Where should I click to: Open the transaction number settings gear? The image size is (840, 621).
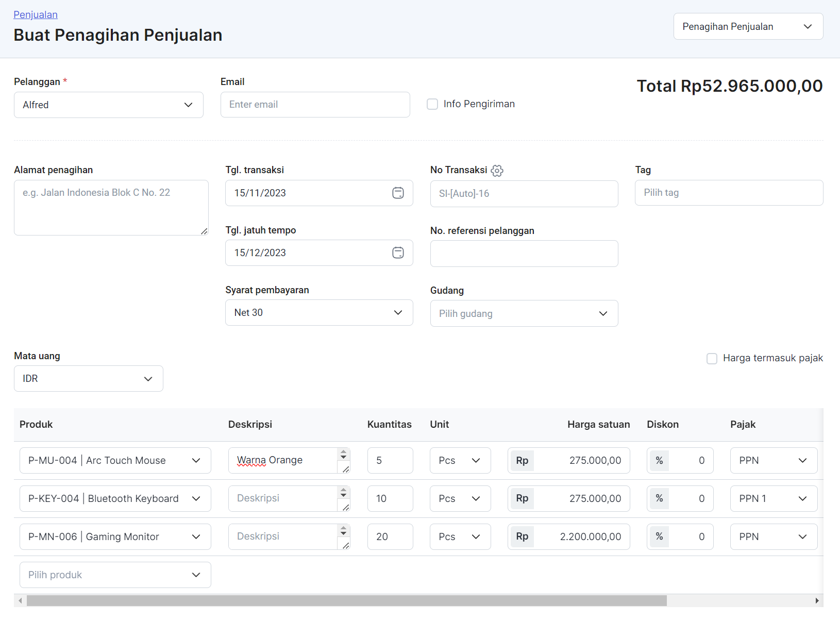[x=497, y=171]
